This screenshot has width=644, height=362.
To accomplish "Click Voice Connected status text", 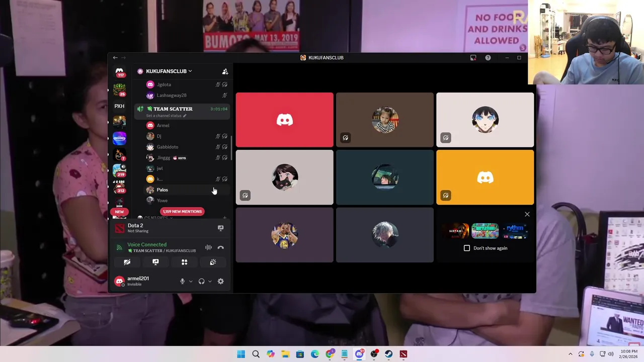I will tap(147, 244).
